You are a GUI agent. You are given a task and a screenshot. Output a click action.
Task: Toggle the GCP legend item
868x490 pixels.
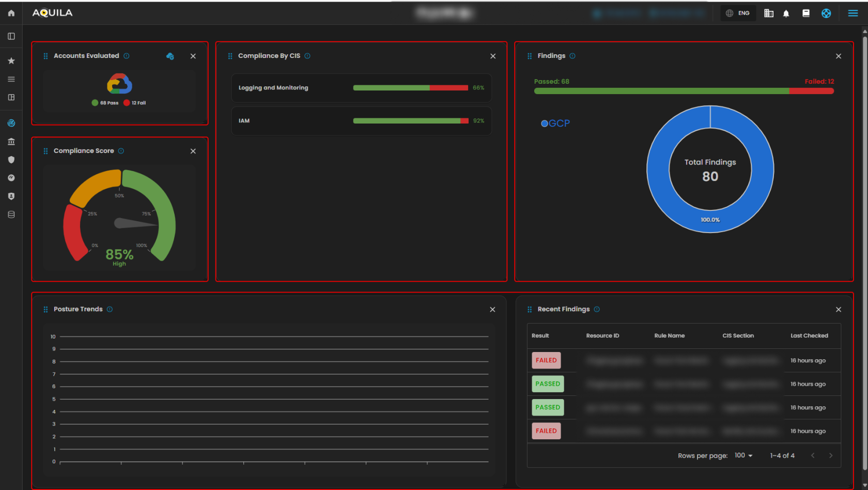point(555,124)
